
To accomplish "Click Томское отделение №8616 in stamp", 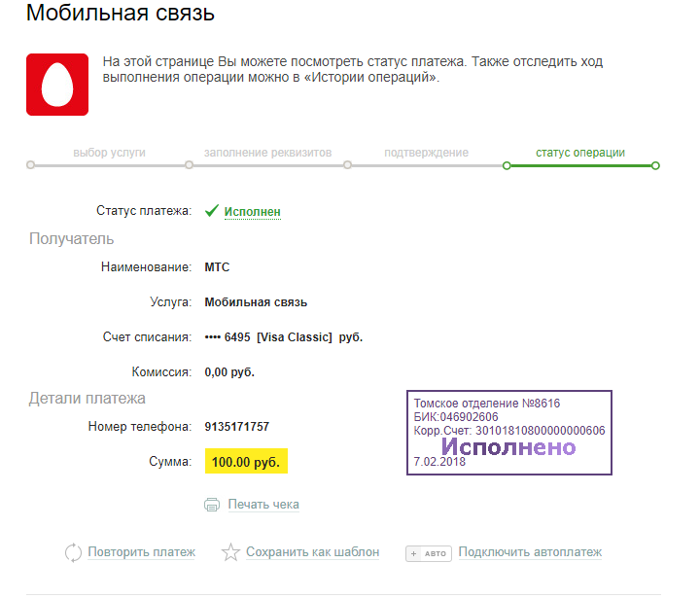I will [487, 404].
